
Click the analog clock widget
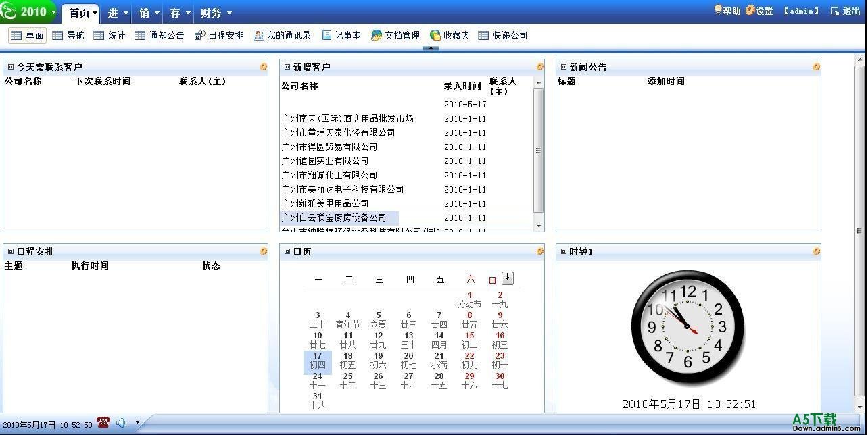coord(688,328)
